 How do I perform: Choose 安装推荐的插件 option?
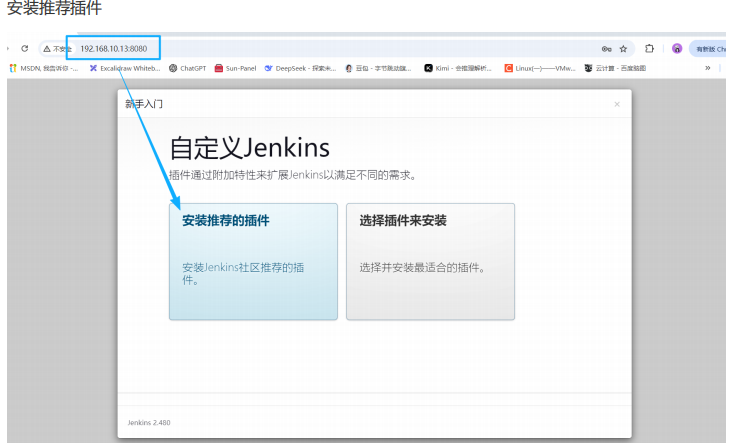253,262
